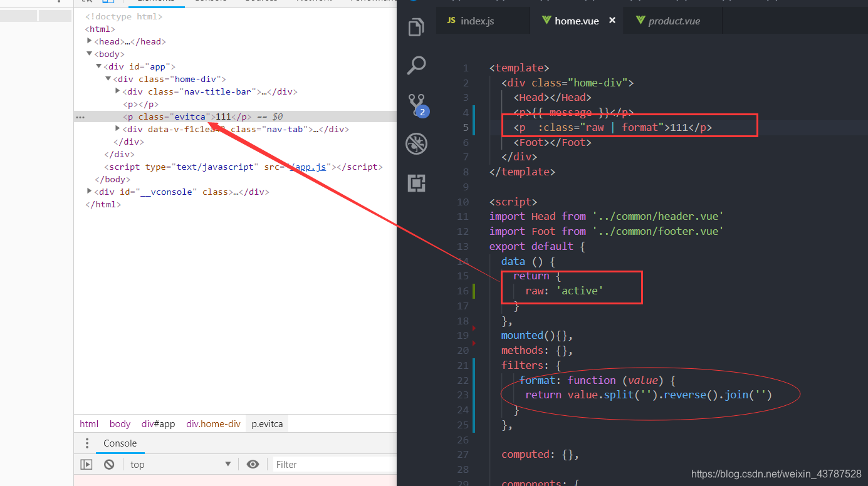Create a live expression using the eye icon

pyautogui.click(x=253, y=465)
